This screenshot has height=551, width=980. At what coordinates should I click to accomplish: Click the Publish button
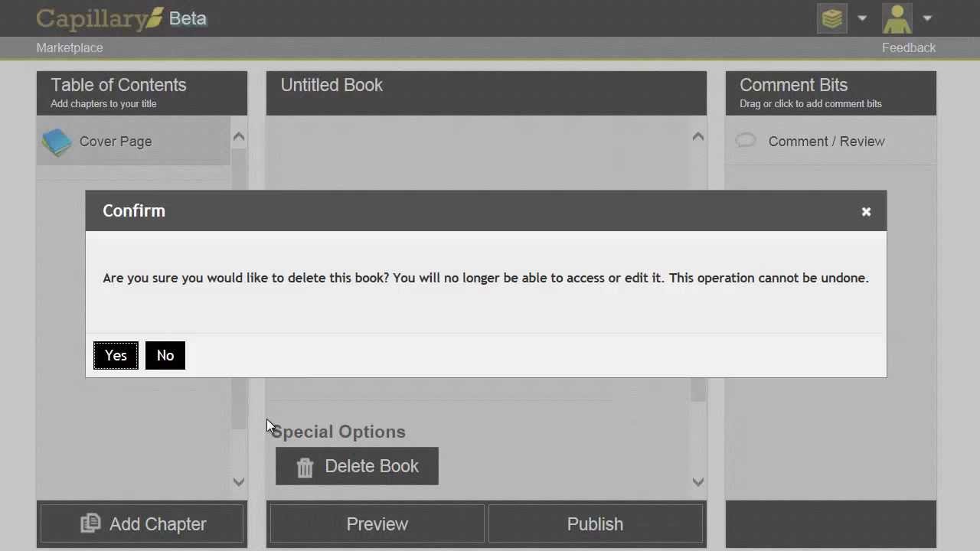(595, 524)
